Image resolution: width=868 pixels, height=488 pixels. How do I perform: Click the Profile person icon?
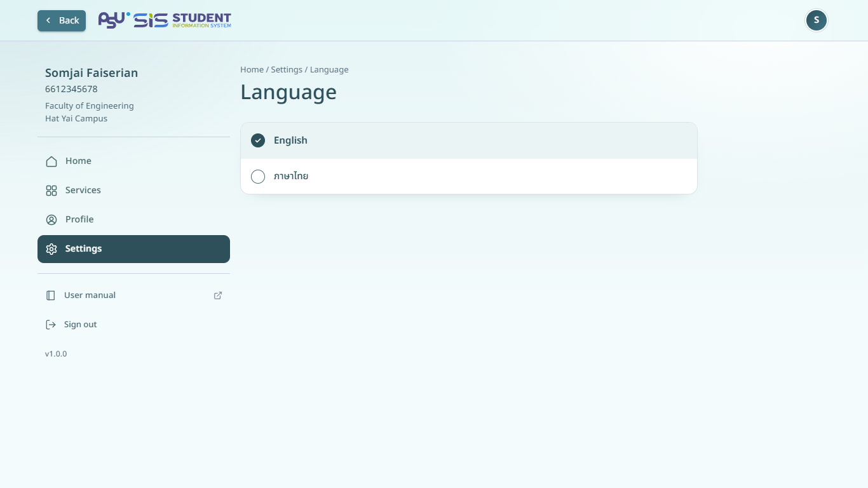point(51,220)
